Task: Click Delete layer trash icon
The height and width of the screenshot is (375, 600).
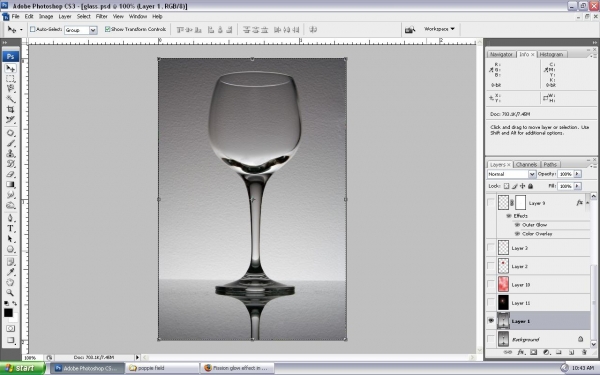Action: tap(584, 352)
